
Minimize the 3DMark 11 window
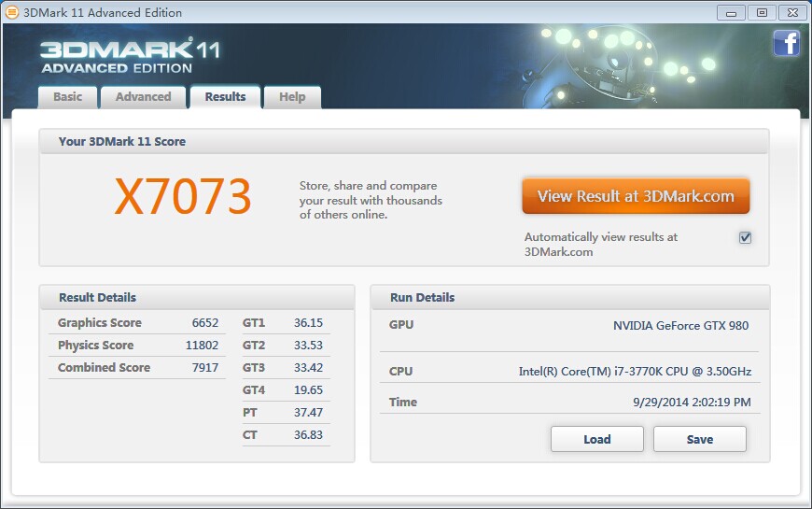(734, 12)
